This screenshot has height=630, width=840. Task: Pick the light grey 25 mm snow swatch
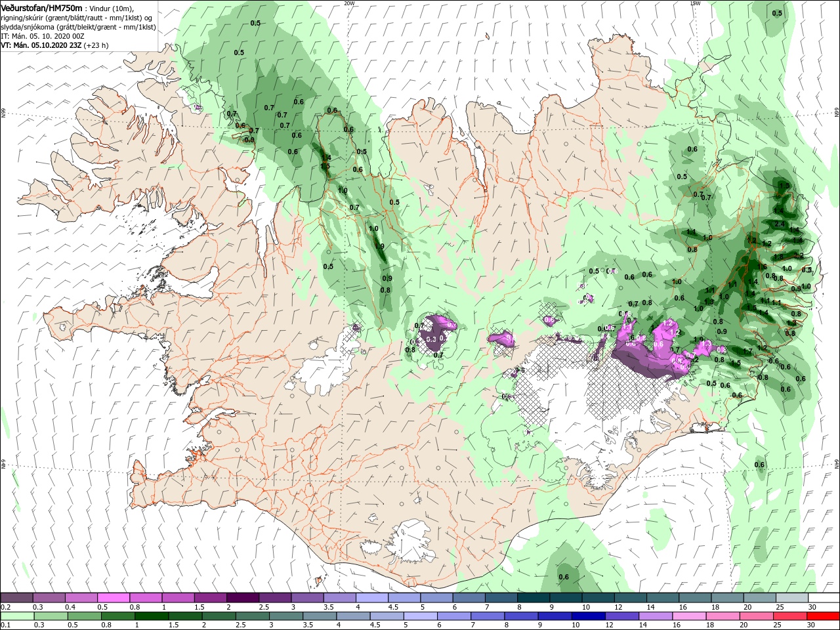click(x=791, y=598)
